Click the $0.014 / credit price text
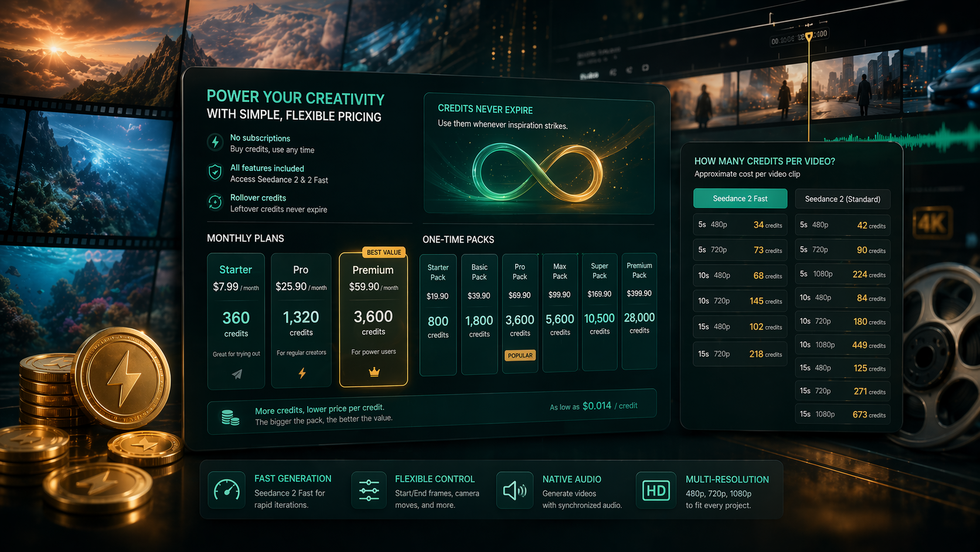Screen dimensions: 980x552 pyautogui.click(x=610, y=405)
